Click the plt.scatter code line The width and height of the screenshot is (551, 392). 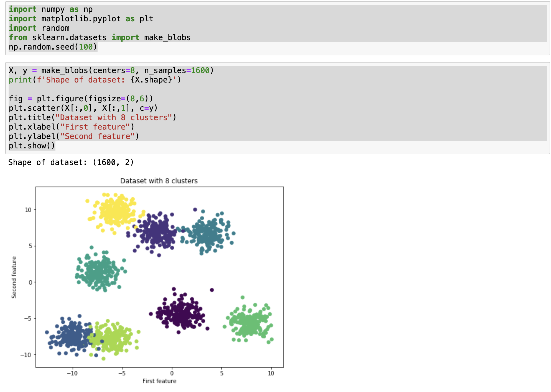(x=83, y=108)
